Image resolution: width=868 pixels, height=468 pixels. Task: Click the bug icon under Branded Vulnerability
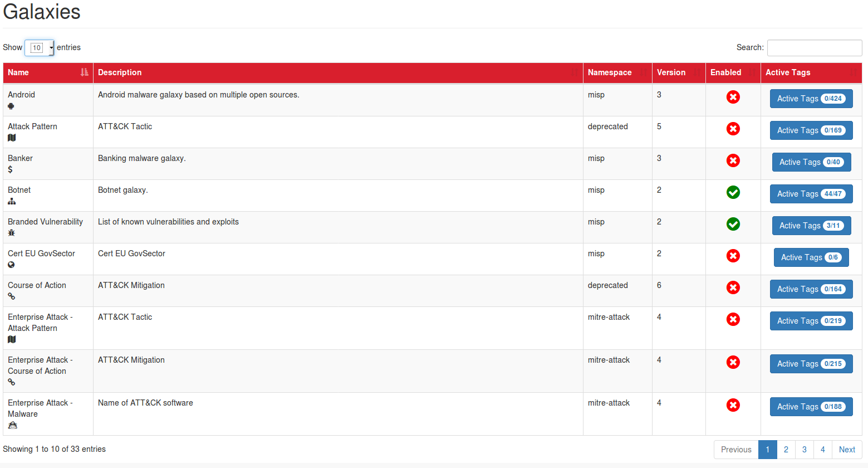click(x=11, y=233)
